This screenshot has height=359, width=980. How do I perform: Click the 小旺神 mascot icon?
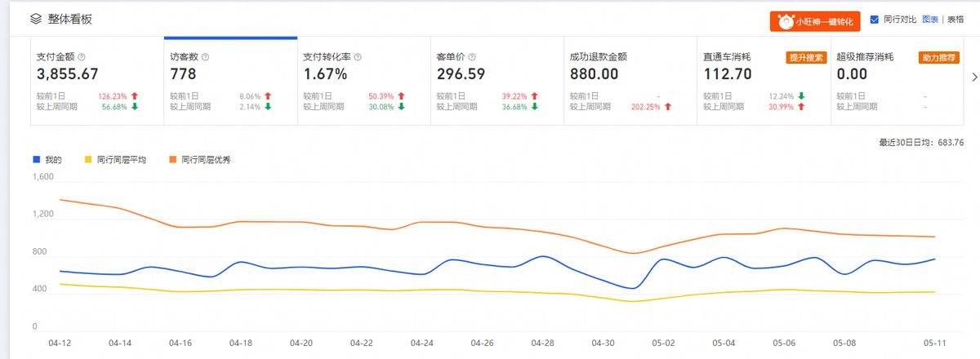[785, 21]
